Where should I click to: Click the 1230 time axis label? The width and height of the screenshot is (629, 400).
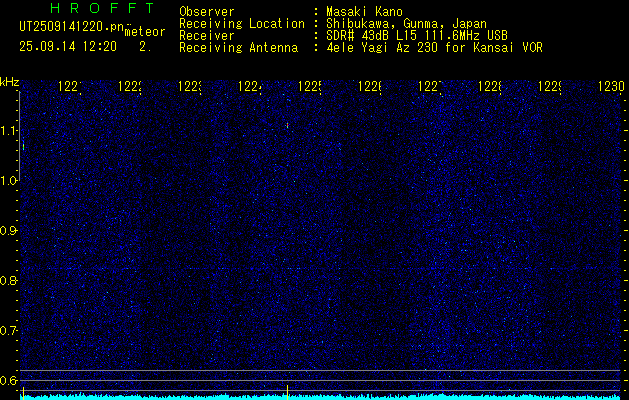click(x=611, y=86)
